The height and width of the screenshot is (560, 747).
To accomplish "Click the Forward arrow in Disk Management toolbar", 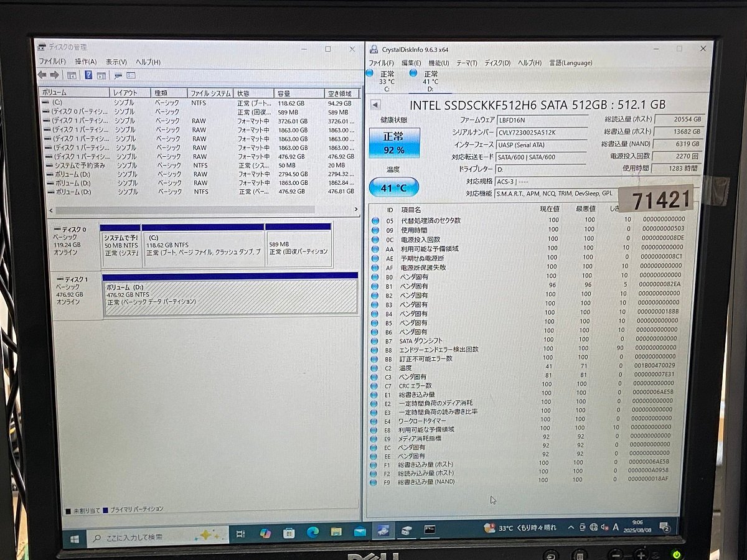I will tap(54, 75).
